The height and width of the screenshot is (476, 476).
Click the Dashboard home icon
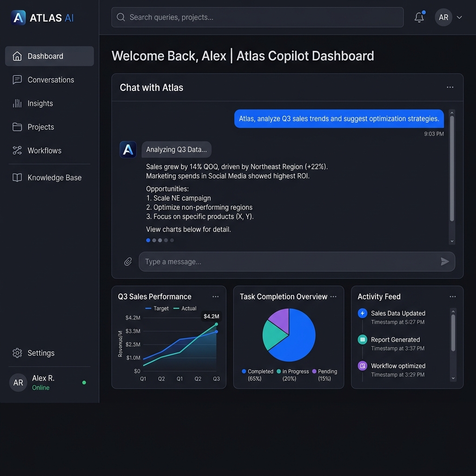tap(17, 56)
